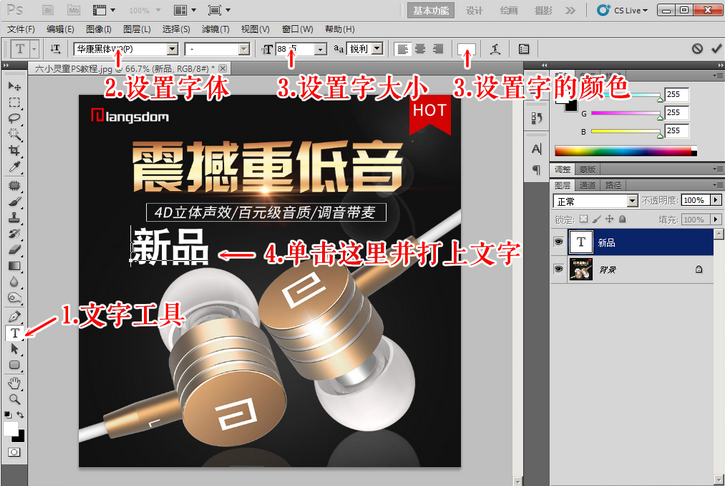The width and height of the screenshot is (725, 486).
Task: Align text left
Action: pos(403,49)
